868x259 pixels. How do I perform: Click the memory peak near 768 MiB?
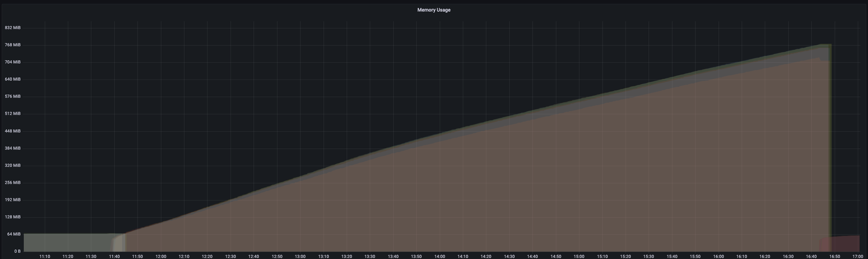[826, 45]
